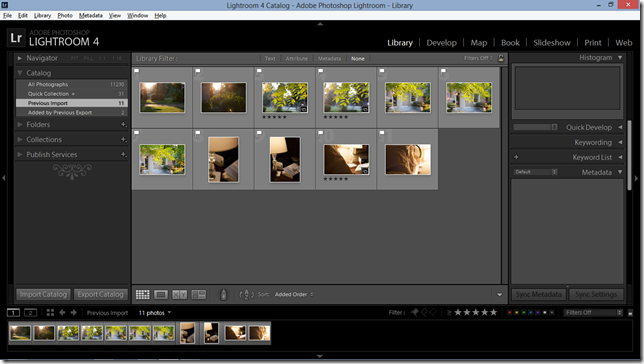The image size is (644, 364).
Task: Add a new collection with Collections plus
Action: 123,140
